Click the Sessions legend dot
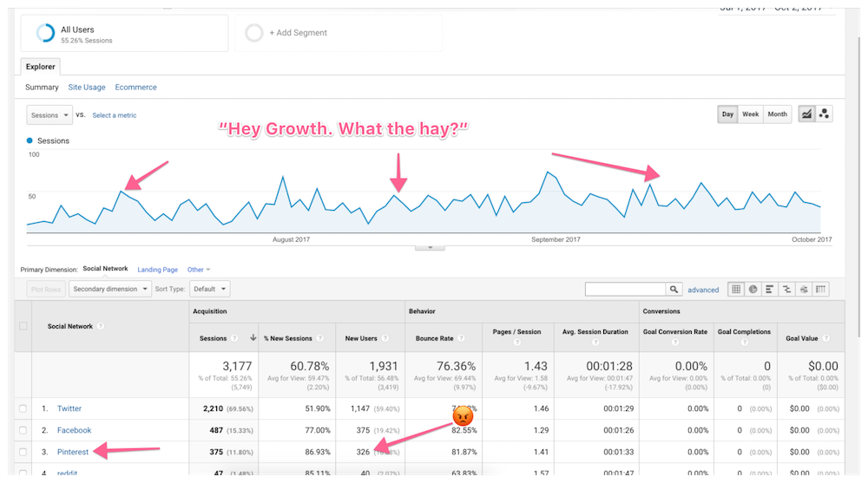Screen dimensions: 868x483 (30, 140)
